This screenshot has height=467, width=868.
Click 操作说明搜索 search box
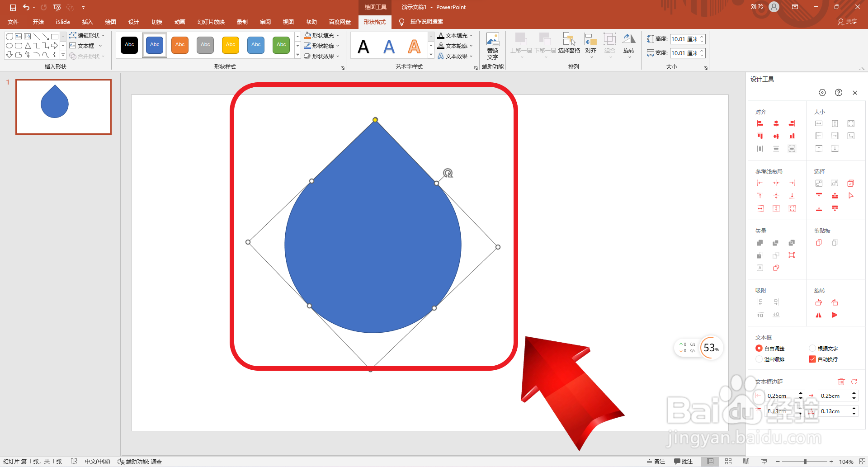coord(426,22)
